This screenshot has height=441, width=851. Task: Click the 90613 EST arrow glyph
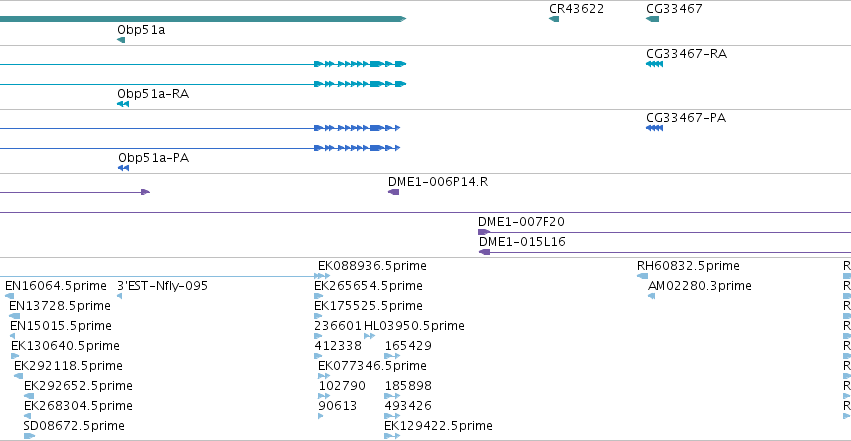pyautogui.click(x=321, y=417)
